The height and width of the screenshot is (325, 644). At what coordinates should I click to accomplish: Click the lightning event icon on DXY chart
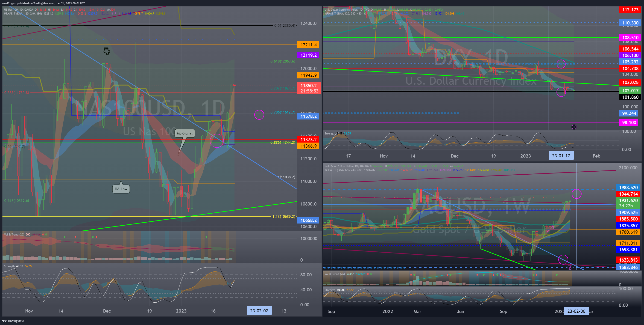[574, 127]
